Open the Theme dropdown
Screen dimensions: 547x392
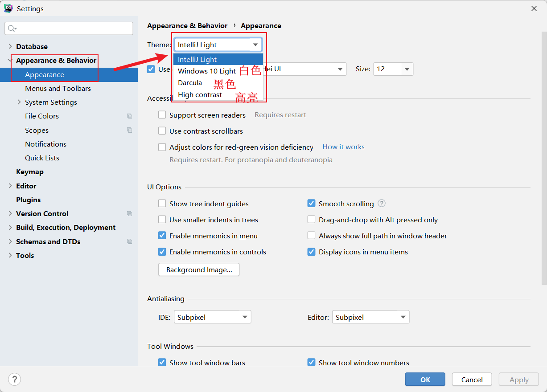tap(218, 45)
